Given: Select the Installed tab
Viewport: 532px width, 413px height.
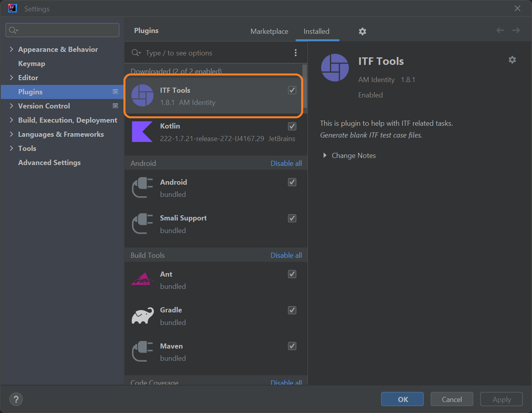Looking at the screenshot, I should [317, 31].
